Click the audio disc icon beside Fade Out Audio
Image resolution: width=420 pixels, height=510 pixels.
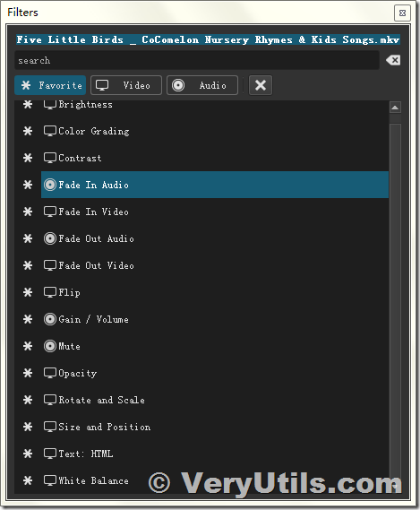point(50,238)
